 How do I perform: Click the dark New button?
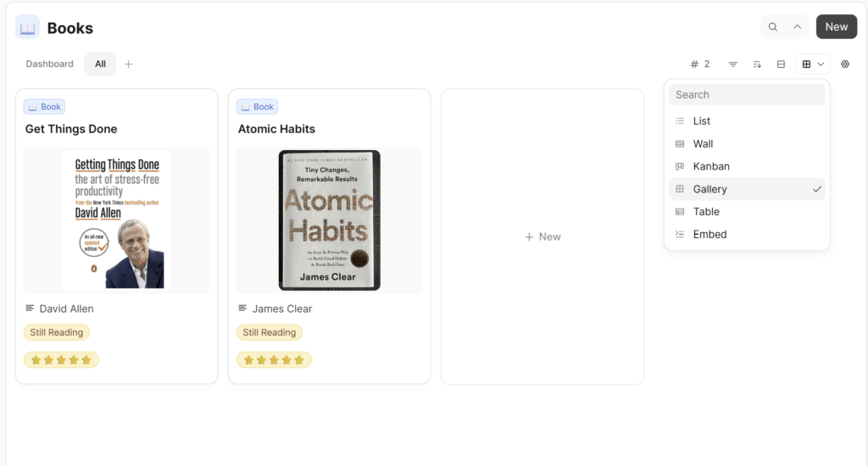click(836, 27)
